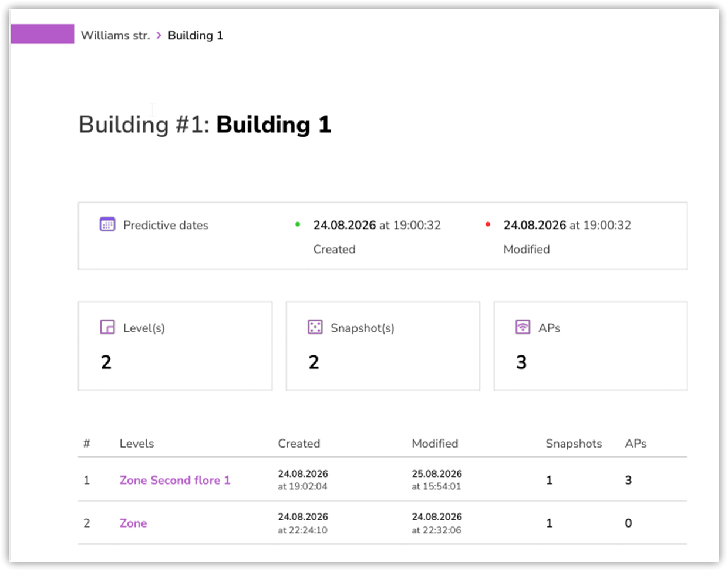
Task: Click the red Modified status dot
Action: 488,224
